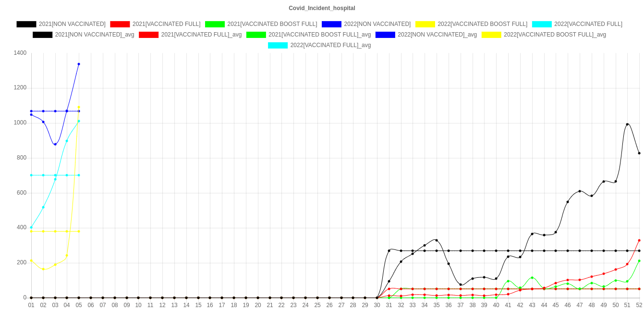The height and width of the screenshot is (322, 644).
Task: Click the cyan curve's starting point at week 01
Action: (x=31, y=227)
